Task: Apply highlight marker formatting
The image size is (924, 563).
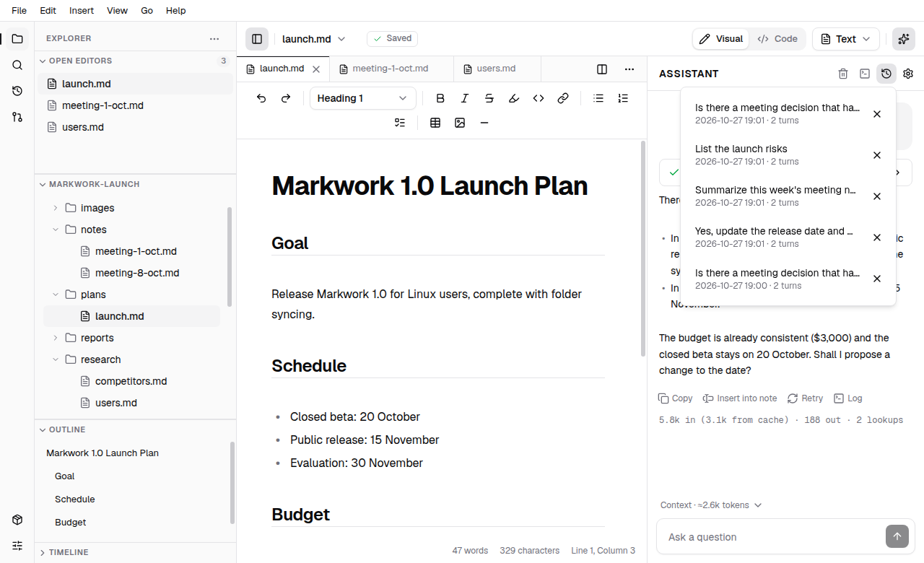Action: (x=514, y=98)
